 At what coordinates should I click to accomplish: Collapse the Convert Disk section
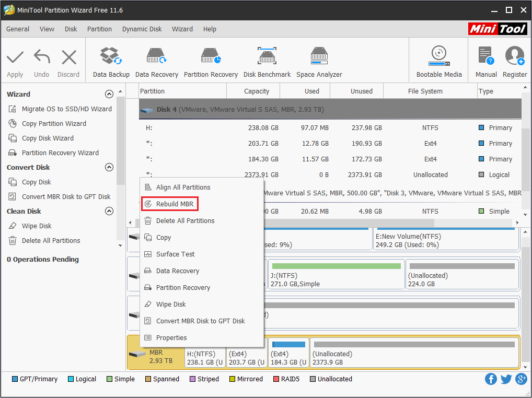pos(109,167)
